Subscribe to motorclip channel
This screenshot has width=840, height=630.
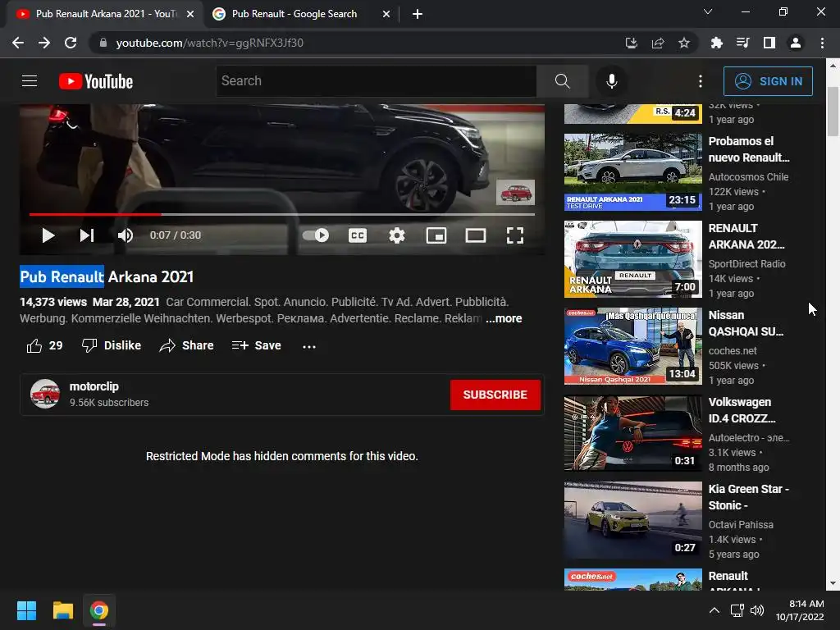tap(495, 395)
